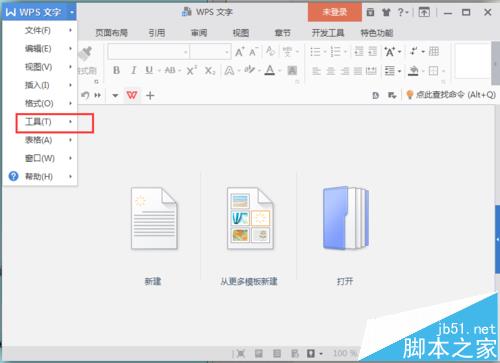This screenshot has height=363, width=500.
Task: Click the Format Painter brush icon
Action: coord(86,53)
